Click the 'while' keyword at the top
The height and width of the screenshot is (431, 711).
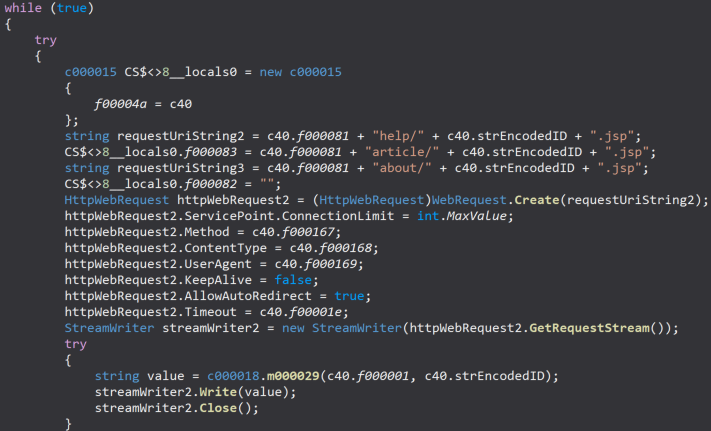click(23, 8)
